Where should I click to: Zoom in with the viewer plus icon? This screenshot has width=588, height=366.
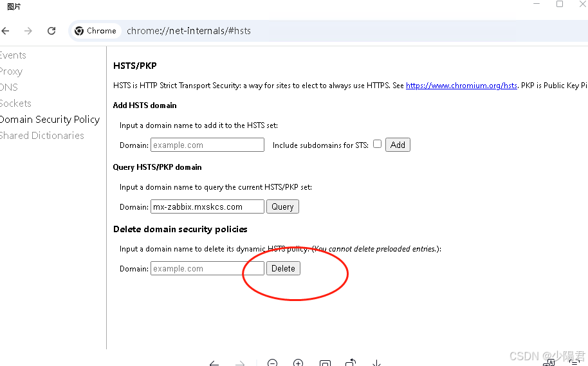coord(298,363)
